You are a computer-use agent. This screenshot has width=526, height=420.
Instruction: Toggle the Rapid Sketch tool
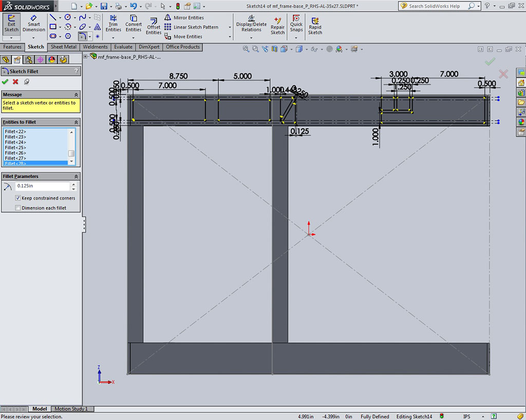[315, 26]
